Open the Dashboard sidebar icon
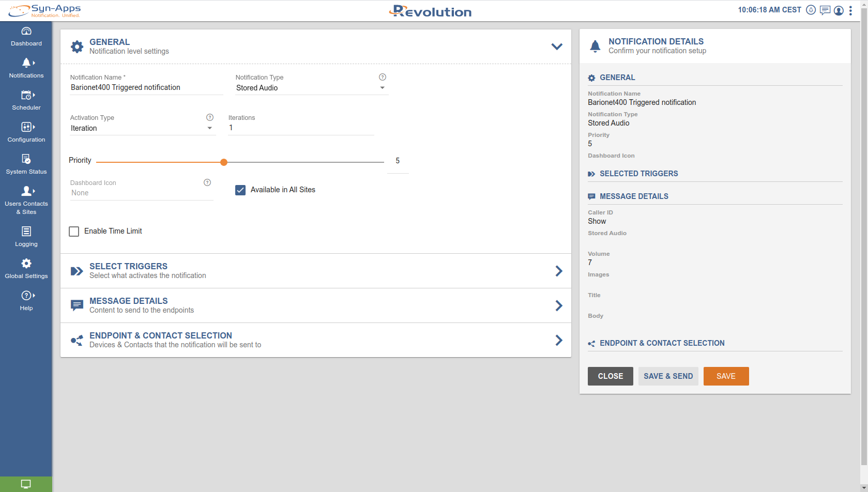 pos(26,32)
